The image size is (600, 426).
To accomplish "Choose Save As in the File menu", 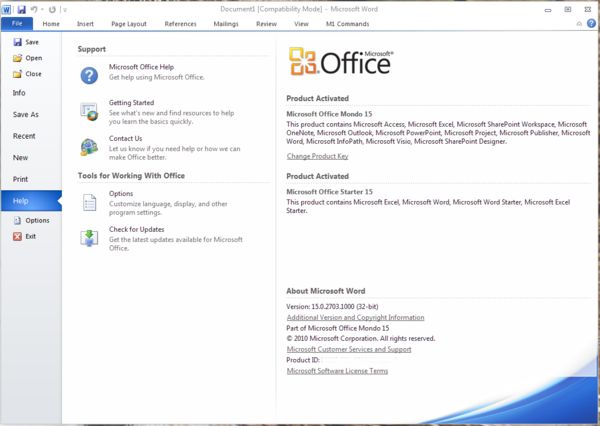I will (x=26, y=114).
